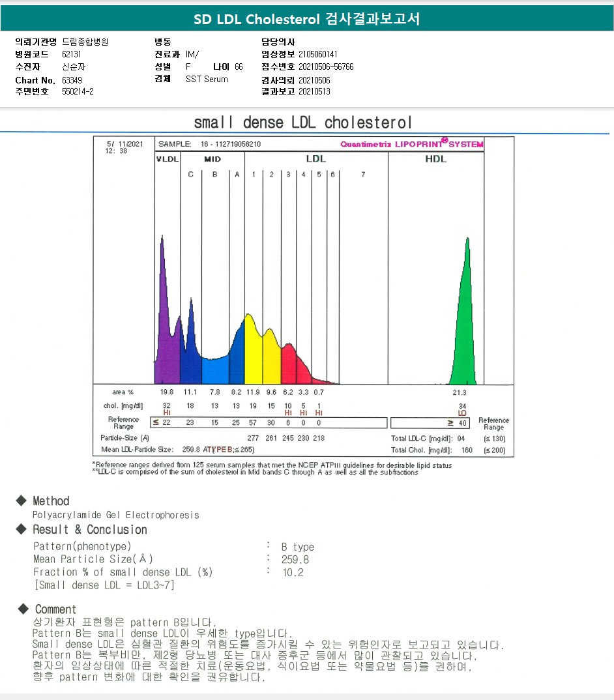Select the report date '20210513'
This screenshot has height=700, width=614.
click(314, 91)
